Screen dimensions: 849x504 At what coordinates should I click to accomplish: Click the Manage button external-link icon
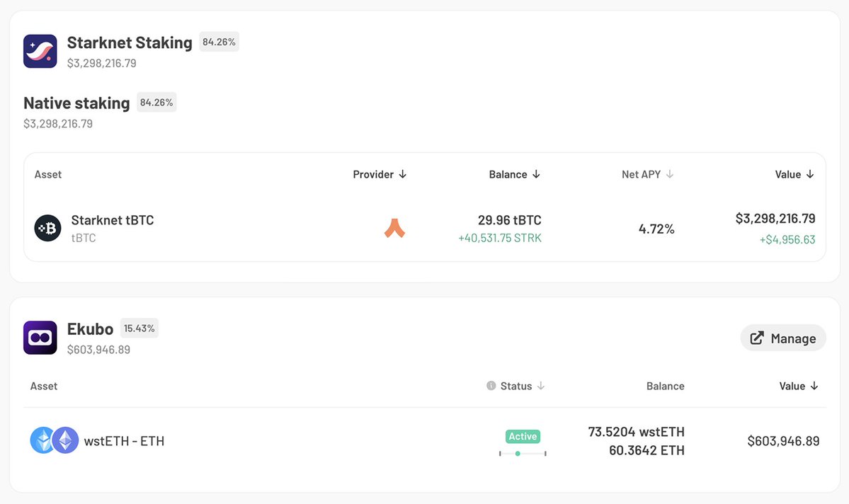tap(757, 338)
